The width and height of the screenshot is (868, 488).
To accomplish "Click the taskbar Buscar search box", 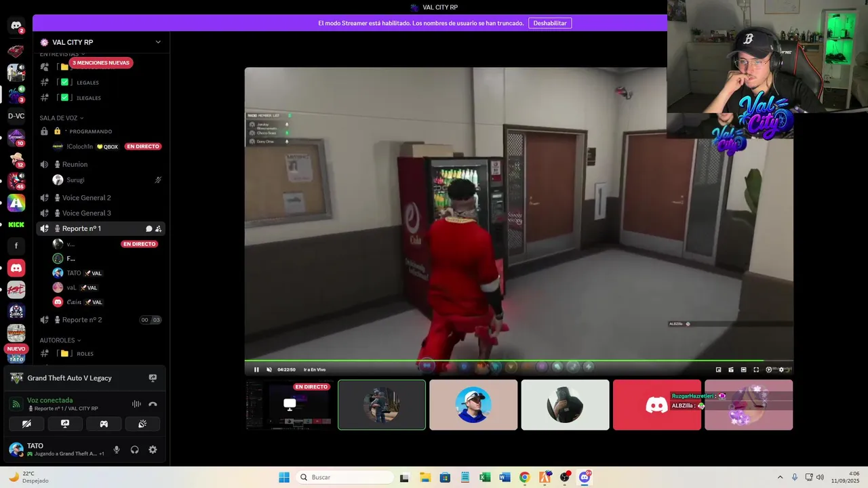I will pyautogui.click(x=344, y=477).
